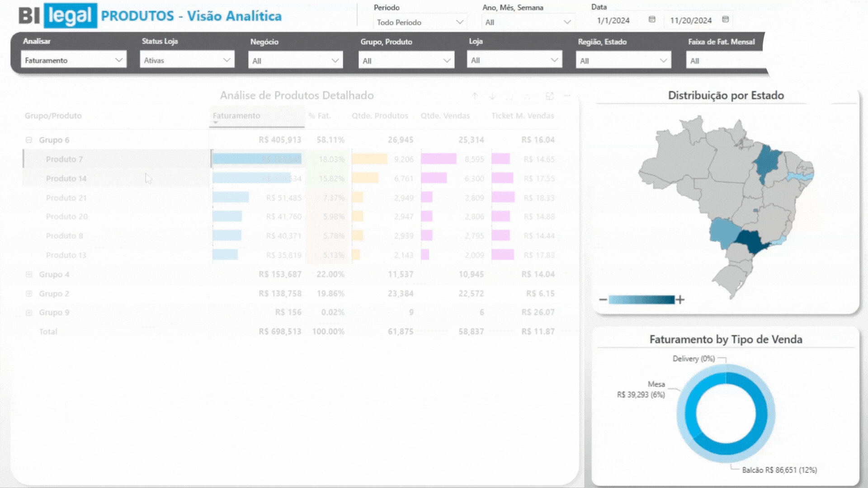Click the map color legend gradient bar
868x488 pixels.
(x=641, y=300)
